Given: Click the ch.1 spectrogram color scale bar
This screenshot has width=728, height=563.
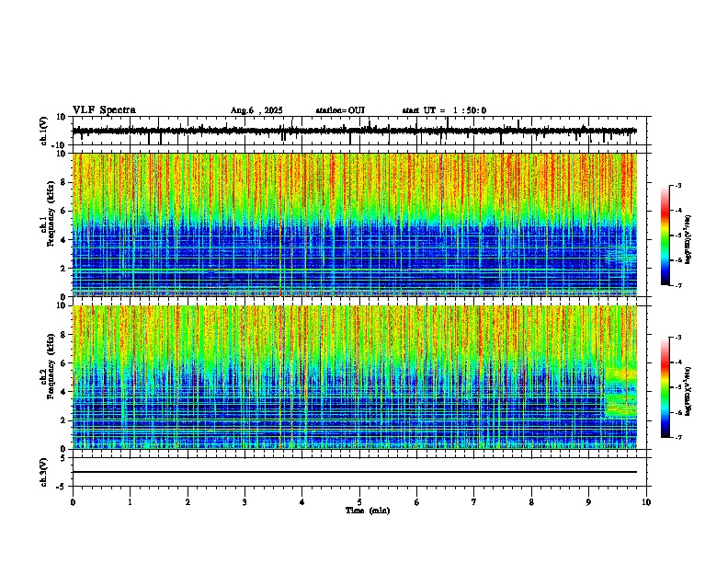Looking at the screenshot, I should (665, 236).
